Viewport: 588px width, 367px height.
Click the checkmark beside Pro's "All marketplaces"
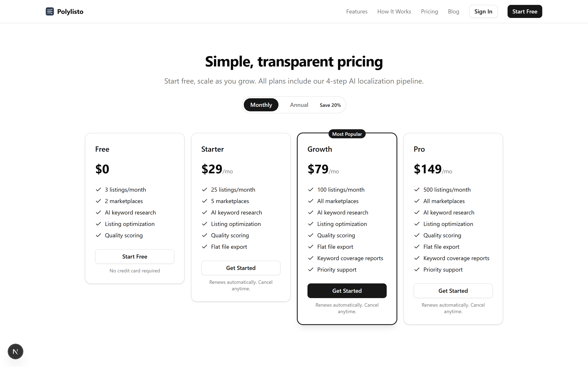coord(417,201)
